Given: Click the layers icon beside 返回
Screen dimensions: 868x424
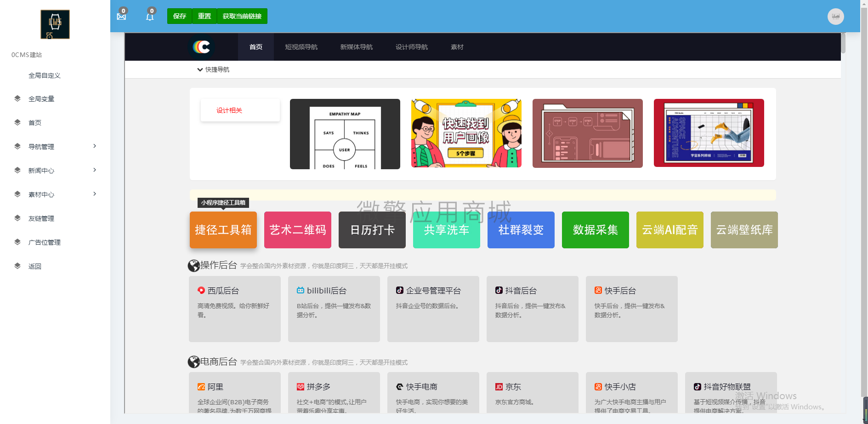Looking at the screenshot, I should tap(17, 266).
